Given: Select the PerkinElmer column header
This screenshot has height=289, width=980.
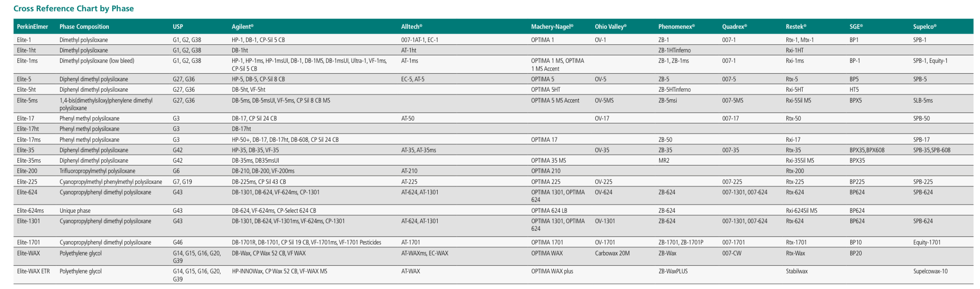Looking at the screenshot, I should [33, 27].
